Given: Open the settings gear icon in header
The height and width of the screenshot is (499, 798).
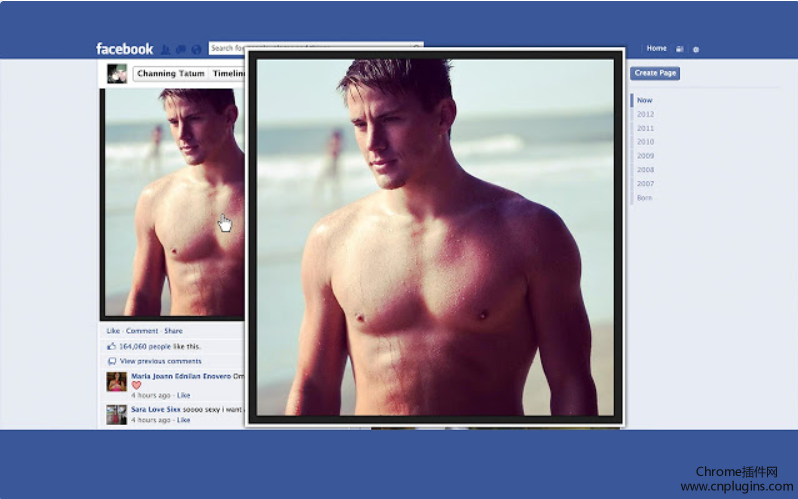Looking at the screenshot, I should click(696, 49).
